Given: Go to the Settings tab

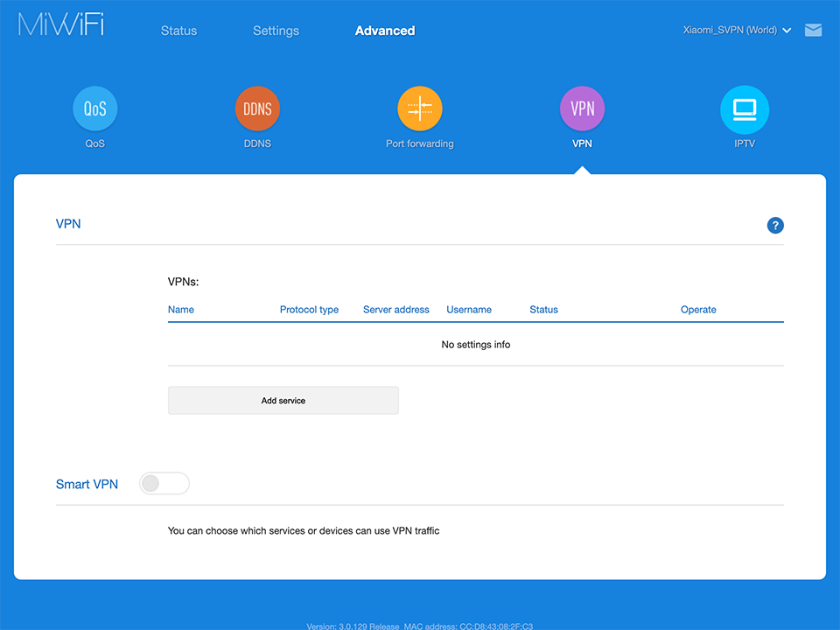Looking at the screenshot, I should [276, 31].
